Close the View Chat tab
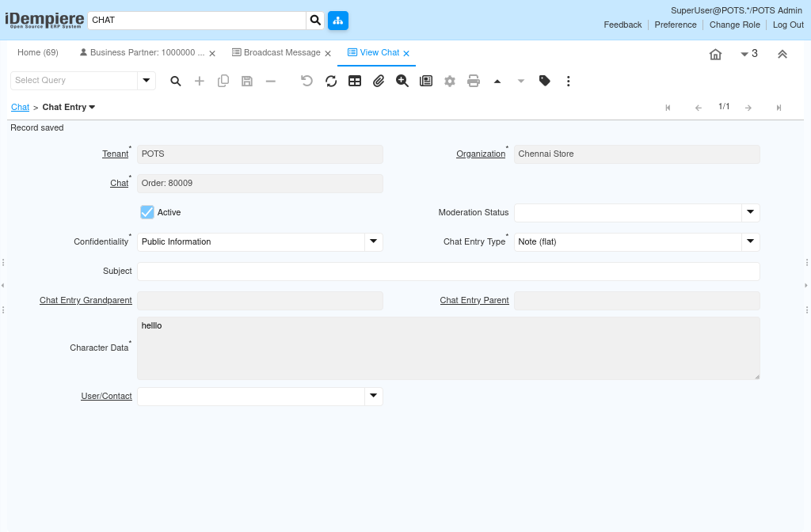Screen dimensions: 811x532 406,53
